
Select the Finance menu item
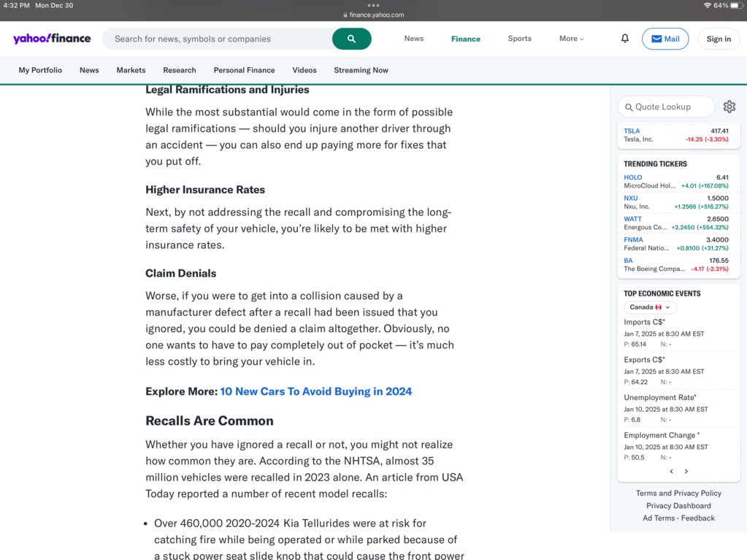465,39
